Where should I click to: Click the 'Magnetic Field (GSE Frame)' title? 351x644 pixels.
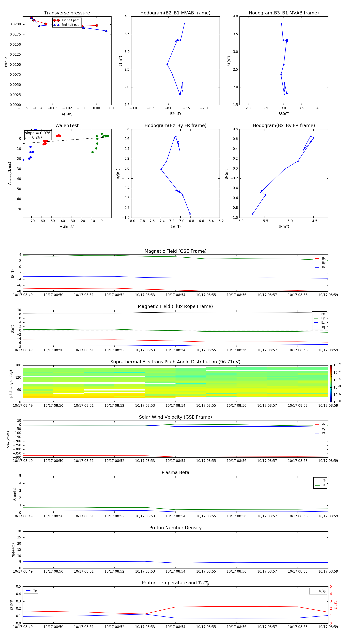click(x=175, y=251)
